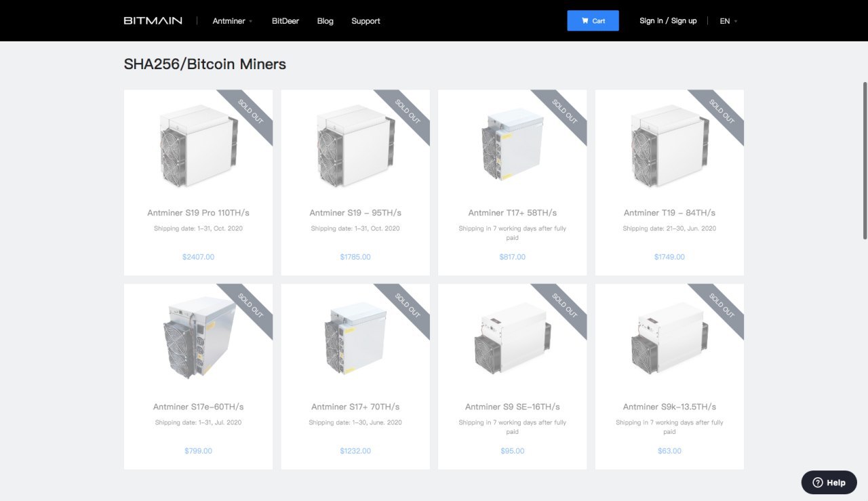Click the $1785.00 price
The image size is (868, 501).
(355, 257)
